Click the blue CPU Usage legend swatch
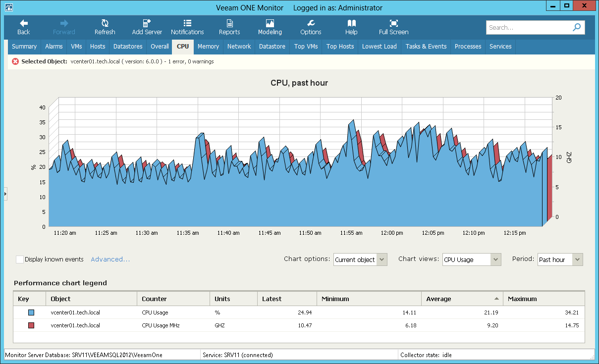Viewport: 599px width, 364px height. click(x=31, y=312)
